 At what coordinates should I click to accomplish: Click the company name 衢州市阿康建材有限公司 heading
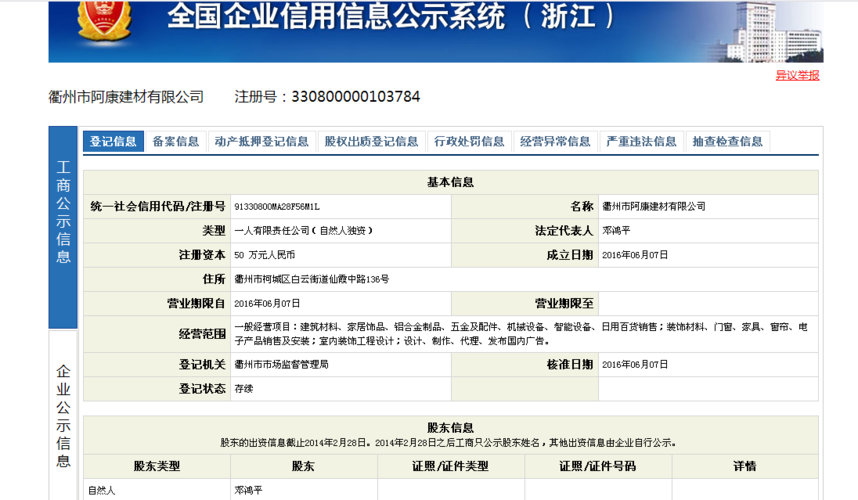click(126, 97)
